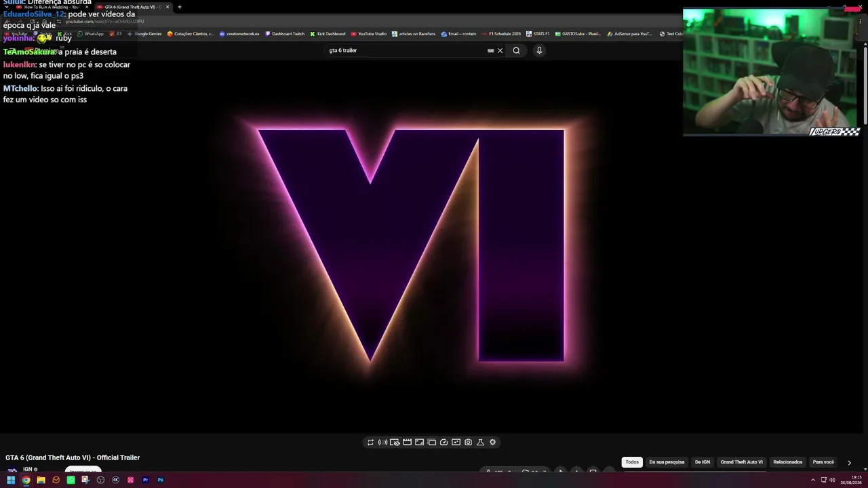Open the pink taskbar app icon
The image size is (868, 488).
(x=130, y=480)
